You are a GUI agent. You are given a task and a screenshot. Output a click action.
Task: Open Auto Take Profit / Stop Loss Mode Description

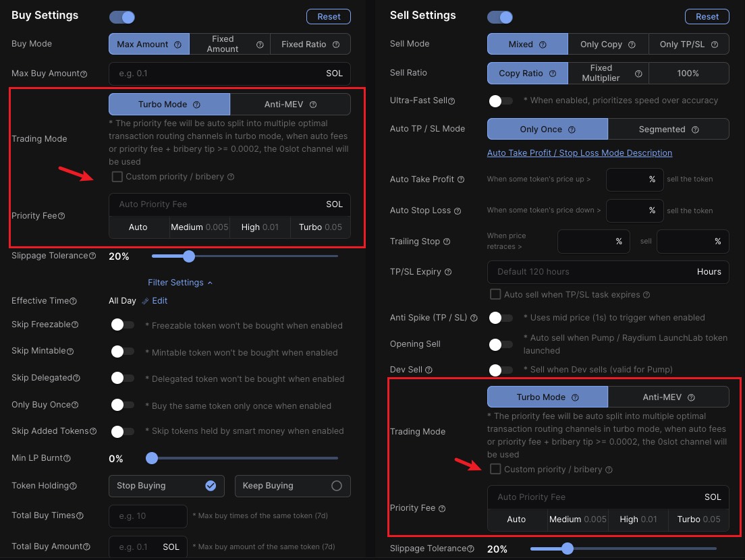(x=579, y=153)
